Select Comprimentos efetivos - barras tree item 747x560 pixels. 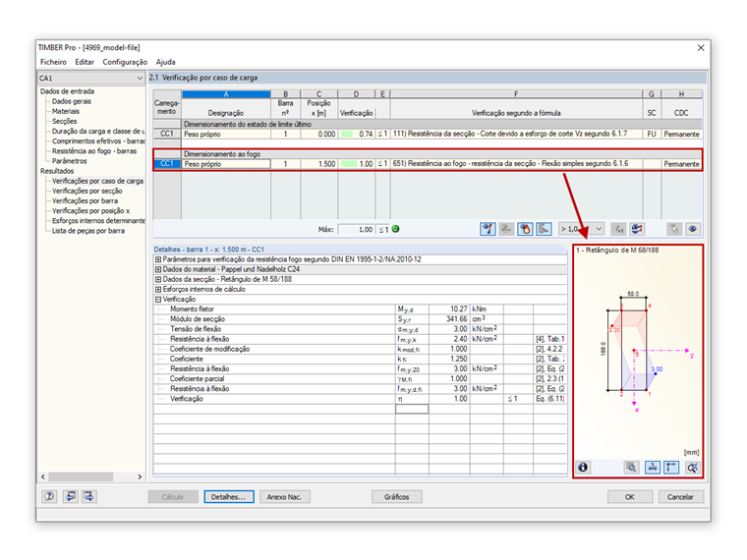pos(98,140)
